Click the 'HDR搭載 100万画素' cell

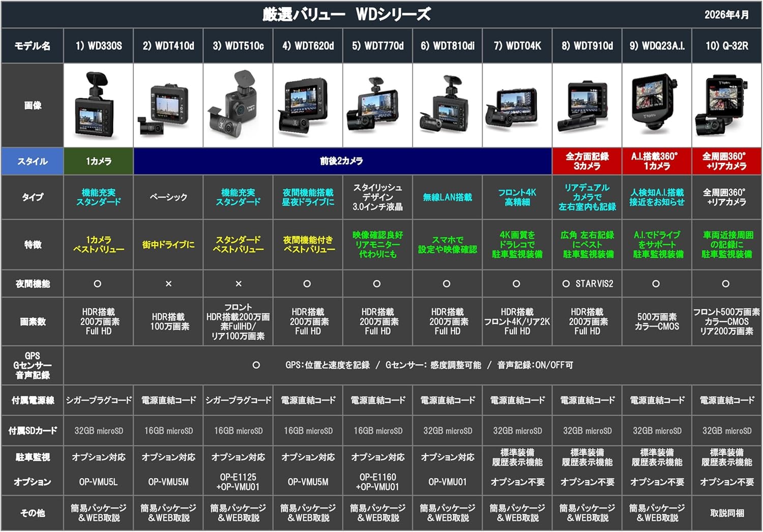coord(168,321)
